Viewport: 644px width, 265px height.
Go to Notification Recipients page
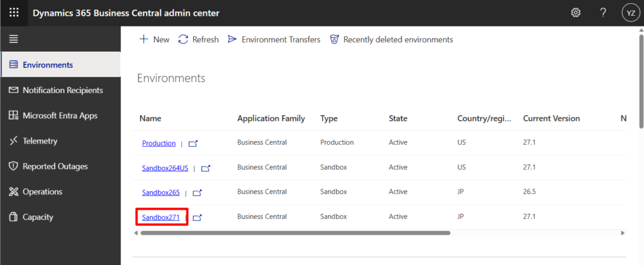point(62,90)
